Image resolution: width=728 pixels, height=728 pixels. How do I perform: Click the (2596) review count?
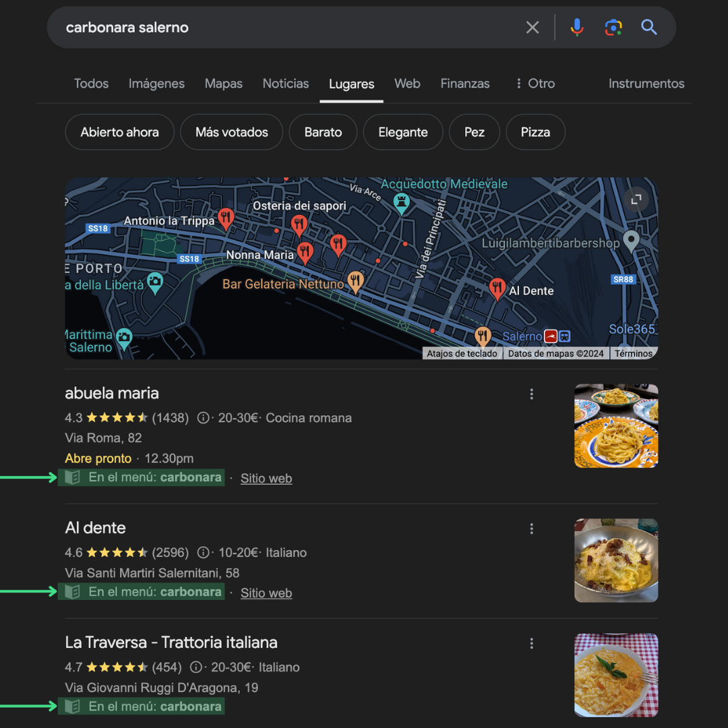click(x=171, y=553)
